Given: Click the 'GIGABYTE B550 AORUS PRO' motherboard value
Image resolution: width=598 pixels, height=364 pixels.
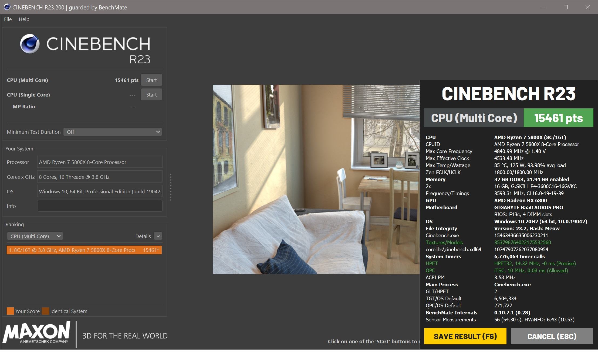Looking at the screenshot, I should (x=529, y=207).
